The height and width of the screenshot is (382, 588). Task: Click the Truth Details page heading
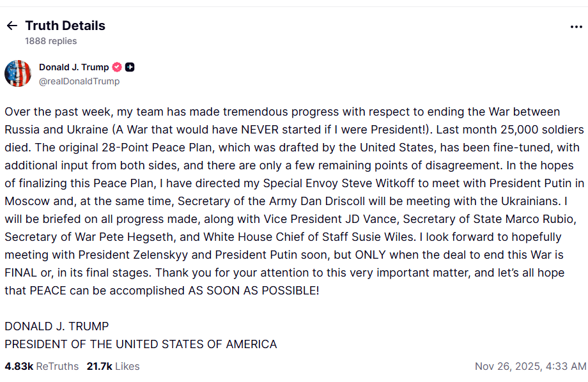click(65, 26)
